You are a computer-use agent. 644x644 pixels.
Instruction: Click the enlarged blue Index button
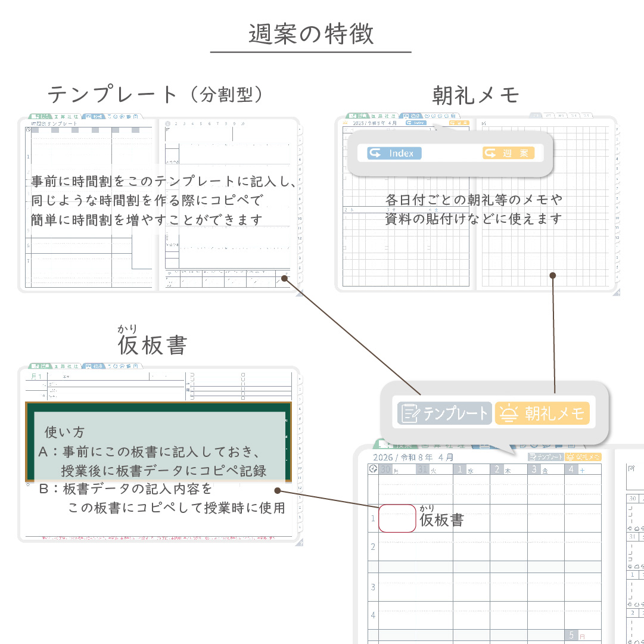pos(394,153)
